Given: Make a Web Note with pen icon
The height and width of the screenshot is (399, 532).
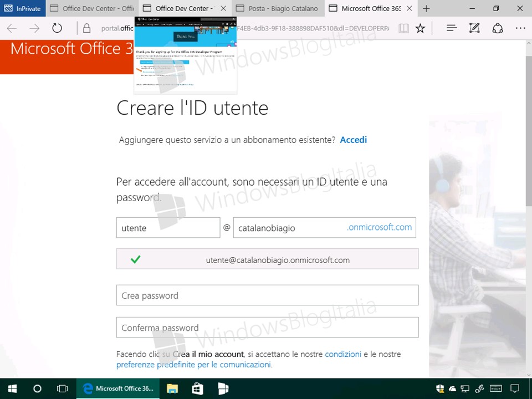Looking at the screenshot, I should [x=474, y=28].
